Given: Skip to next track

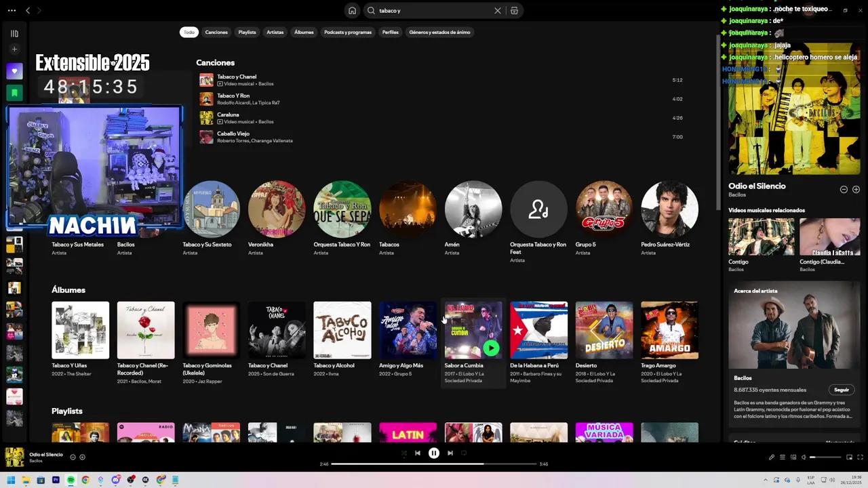Looking at the screenshot, I should click(x=450, y=453).
